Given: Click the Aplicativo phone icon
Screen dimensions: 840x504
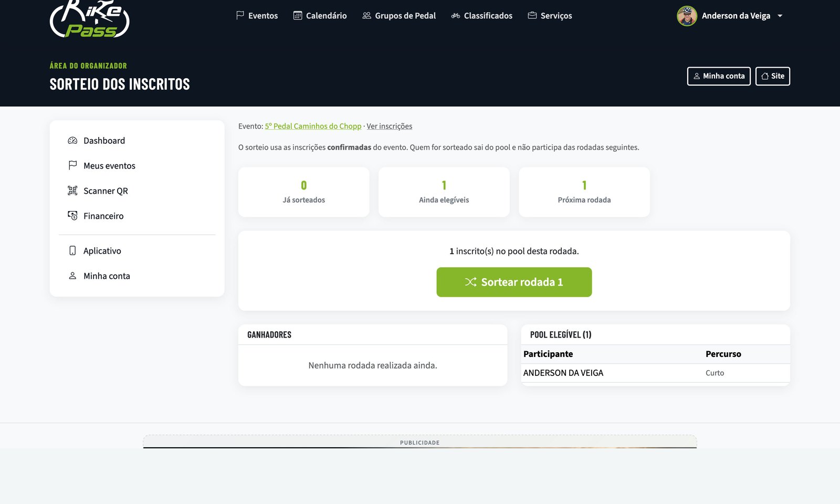Looking at the screenshot, I should 72,250.
